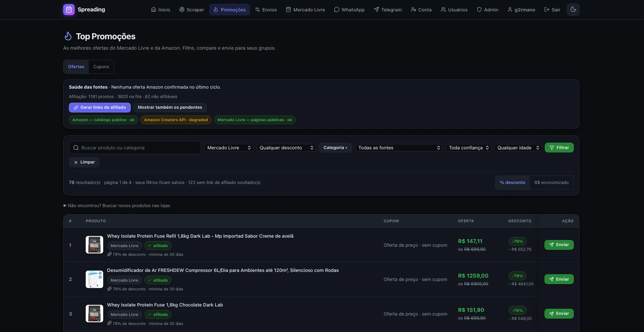Open g2rmano user profile
Viewport: 644px width, 332px height.
point(521,10)
